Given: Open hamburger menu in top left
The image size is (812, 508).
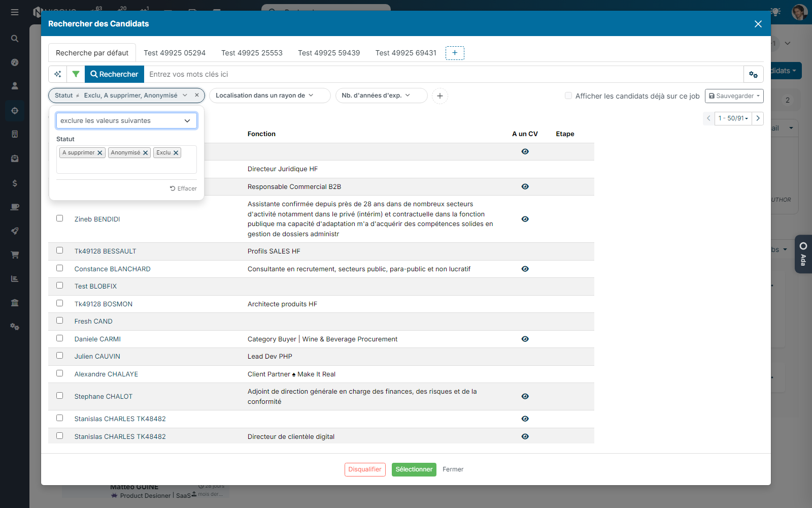Looking at the screenshot, I should click(x=15, y=12).
